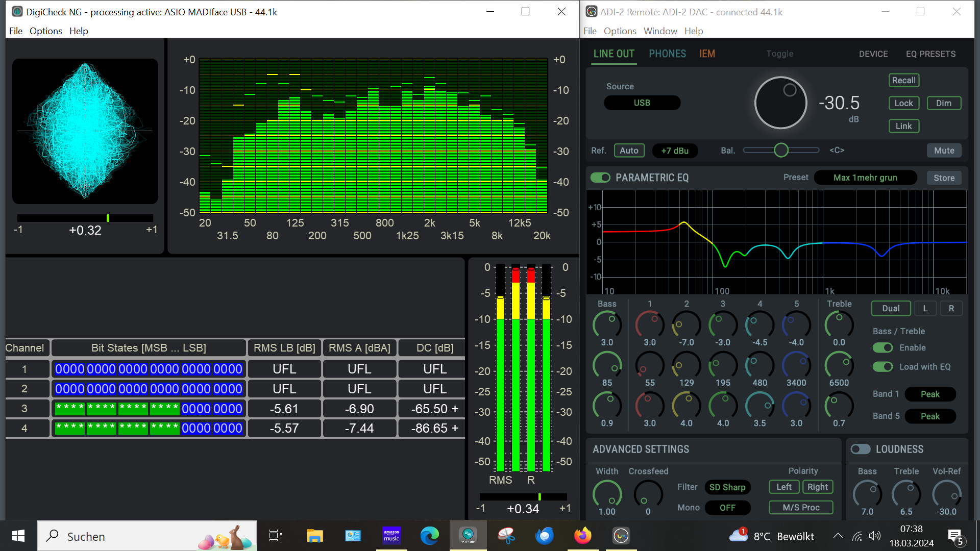Adjust the Bass gain knob at 3.0
Image resolution: width=980 pixels, height=551 pixels.
[607, 323]
